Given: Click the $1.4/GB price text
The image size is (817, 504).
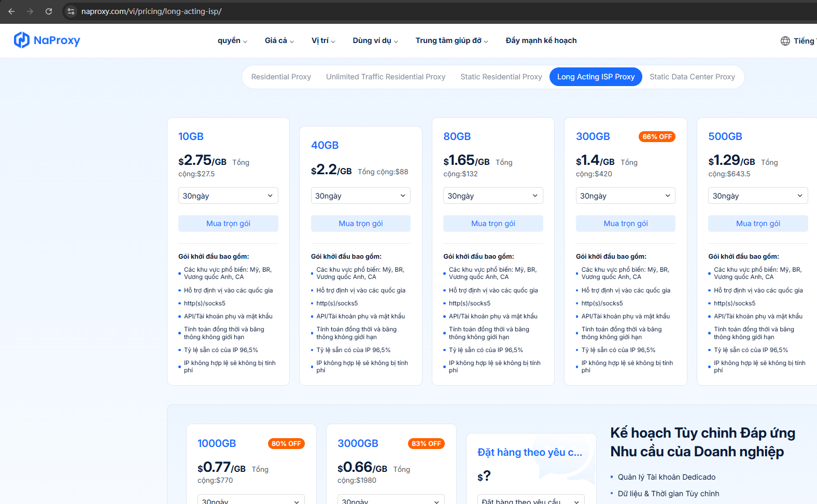Looking at the screenshot, I should (595, 160).
